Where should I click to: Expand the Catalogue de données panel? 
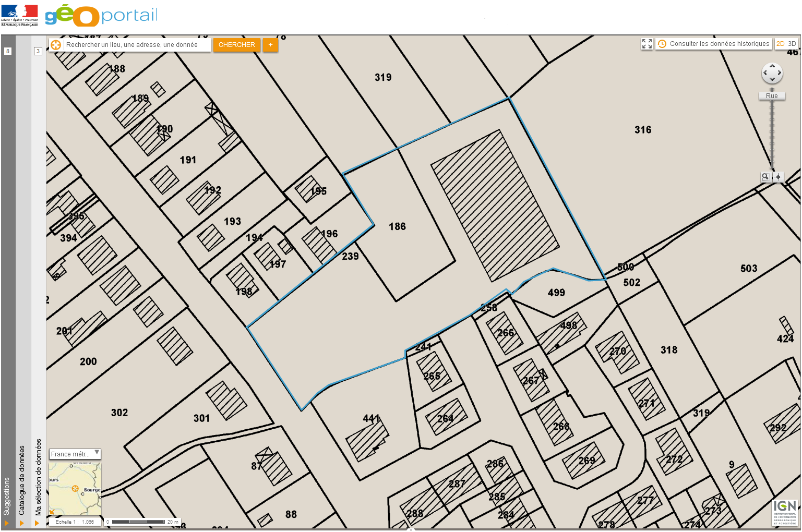[22, 523]
